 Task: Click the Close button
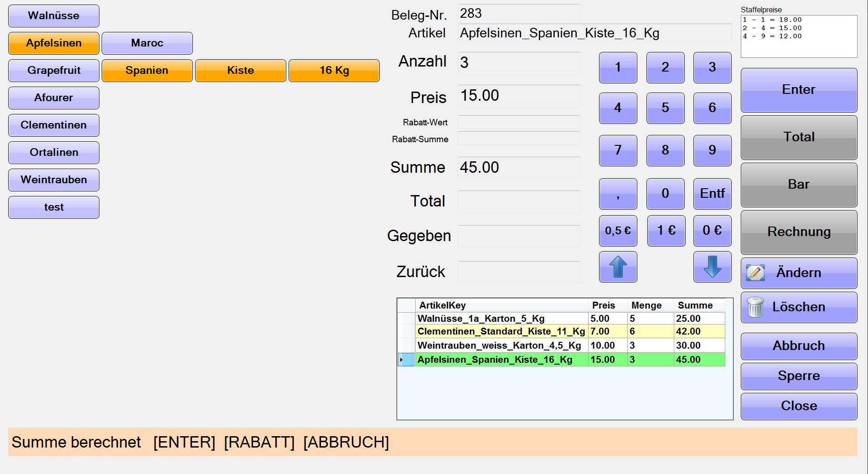799,407
